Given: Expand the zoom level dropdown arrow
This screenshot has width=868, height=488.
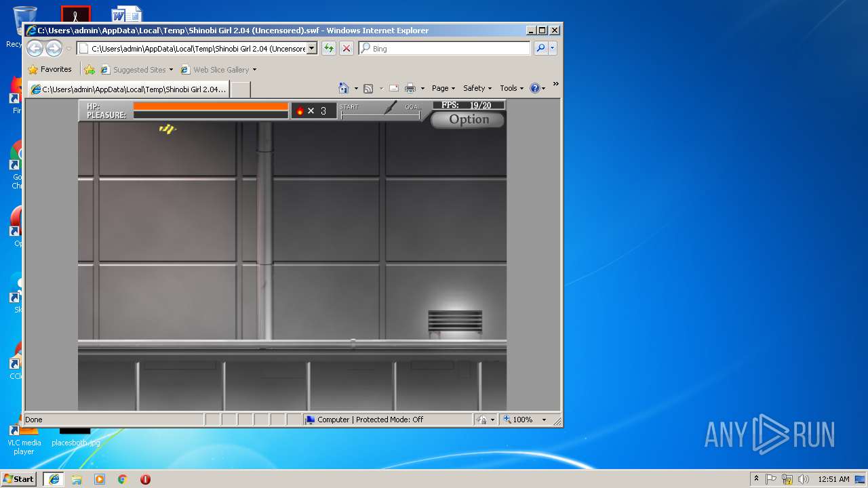Looking at the screenshot, I should (x=544, y=420).
